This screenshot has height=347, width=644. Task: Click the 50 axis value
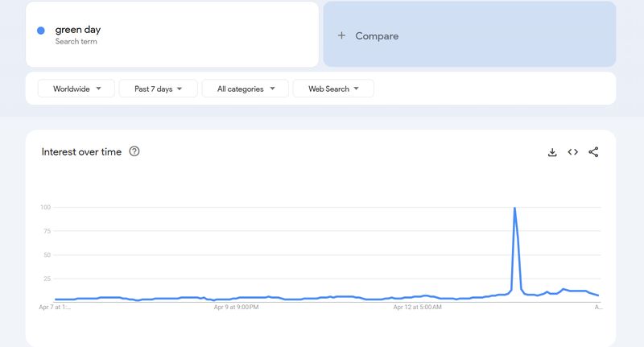click(47, 255)
